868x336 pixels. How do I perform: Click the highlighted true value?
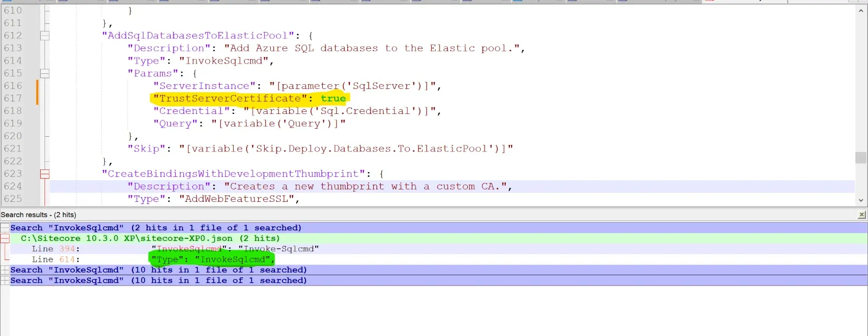(333, 98)
